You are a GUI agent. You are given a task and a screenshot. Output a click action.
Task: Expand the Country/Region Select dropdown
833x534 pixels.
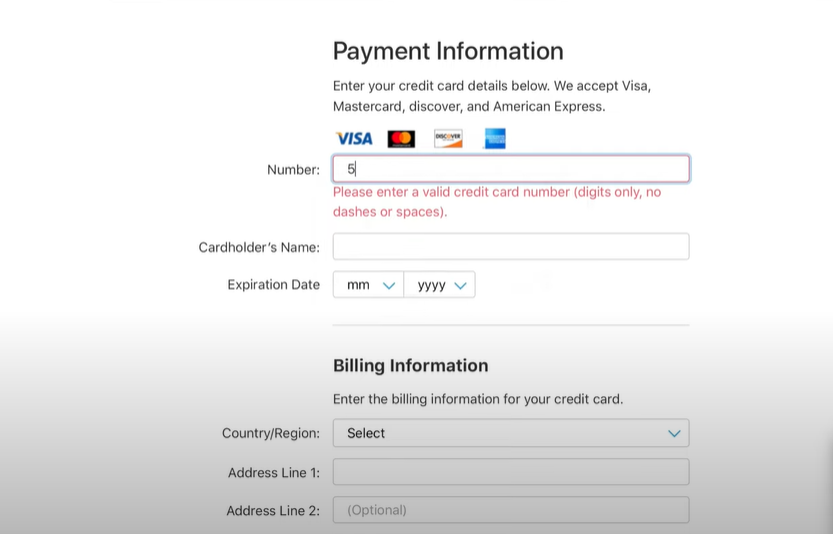(511, 433)
